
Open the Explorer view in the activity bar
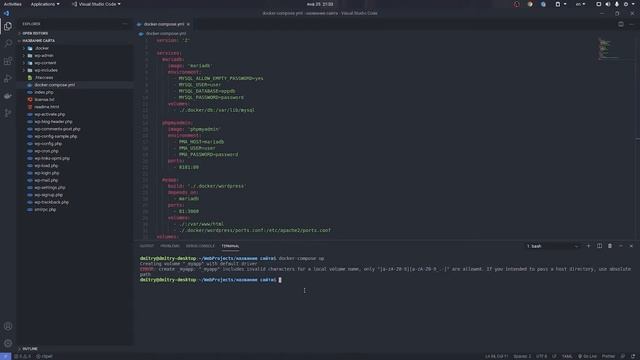[8, 27]
